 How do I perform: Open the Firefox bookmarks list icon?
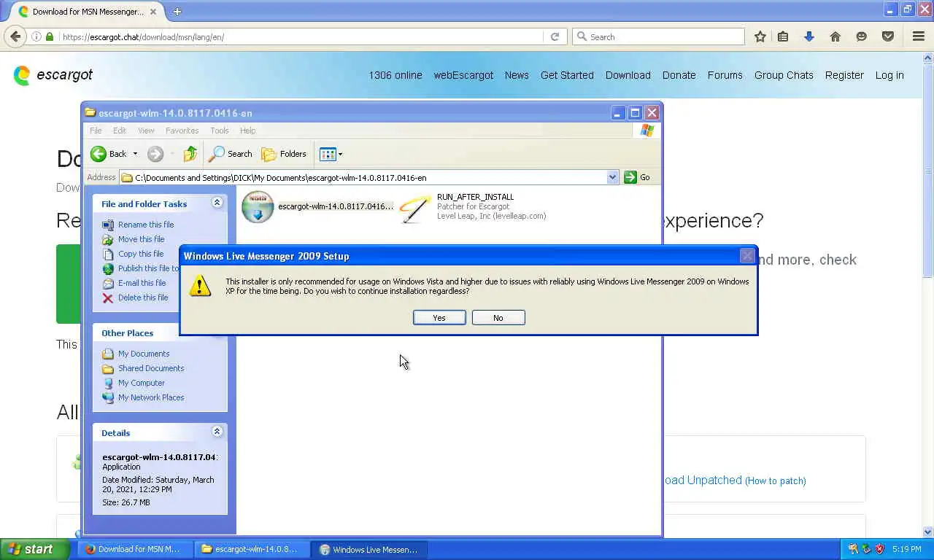point(783,36)
